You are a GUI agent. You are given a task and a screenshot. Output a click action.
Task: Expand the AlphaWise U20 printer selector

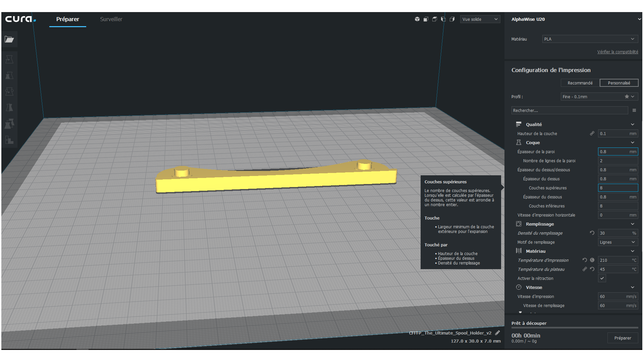point(639,19)
